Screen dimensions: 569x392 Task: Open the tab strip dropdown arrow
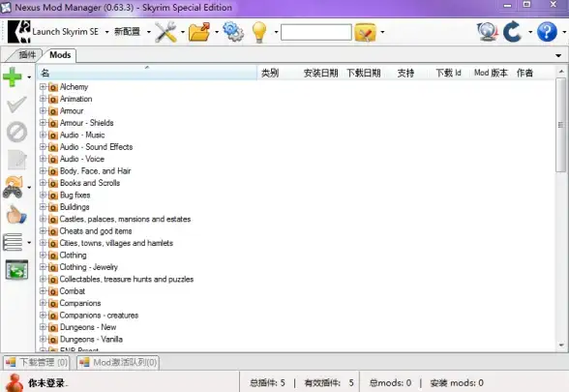coord(558,55)
